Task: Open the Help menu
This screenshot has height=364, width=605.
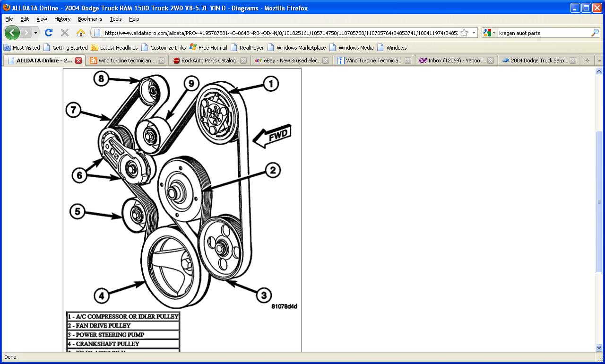Action: pyautogui.click(x=134, y=19)
